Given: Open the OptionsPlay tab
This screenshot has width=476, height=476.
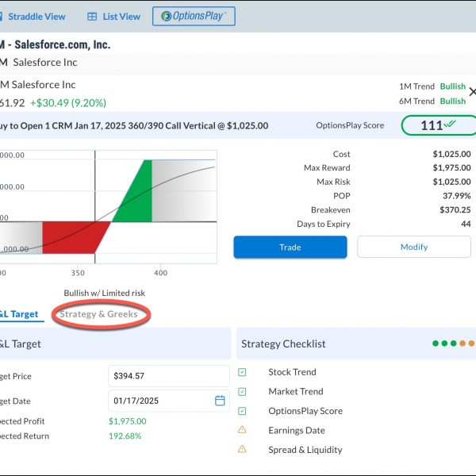Looking at the screenshot, I should pos(194,16).
